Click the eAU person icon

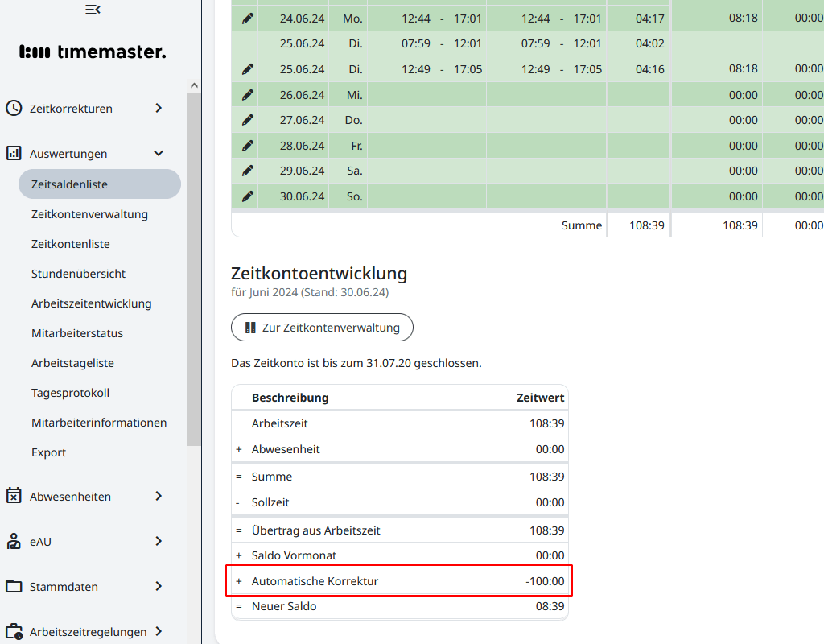[14, 541]
